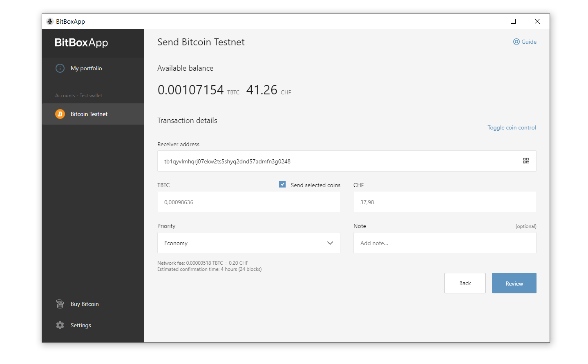Click the BitBoxApp title bar icon
This screenshot has width=588, height=364.
[50, 22]
